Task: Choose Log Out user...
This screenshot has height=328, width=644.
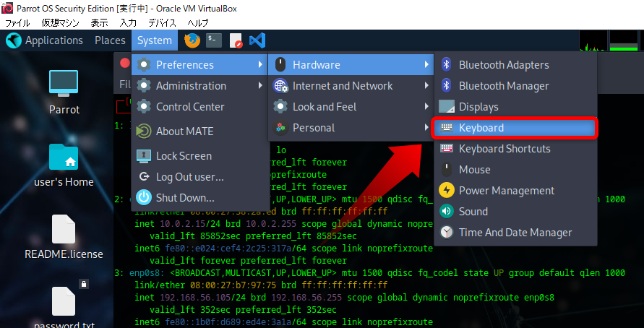Action: click(x=199, y=176)
